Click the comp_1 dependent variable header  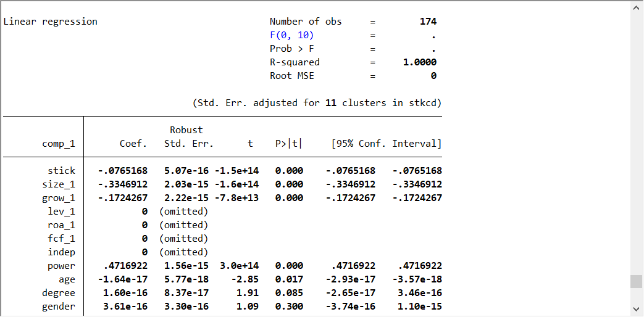tap(59, 144)
